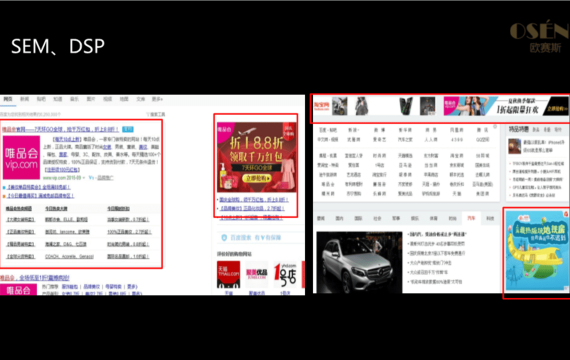This screenshot has height=360, width=570.
Task: Open the 网页 search tab
Action: (8, 99)
